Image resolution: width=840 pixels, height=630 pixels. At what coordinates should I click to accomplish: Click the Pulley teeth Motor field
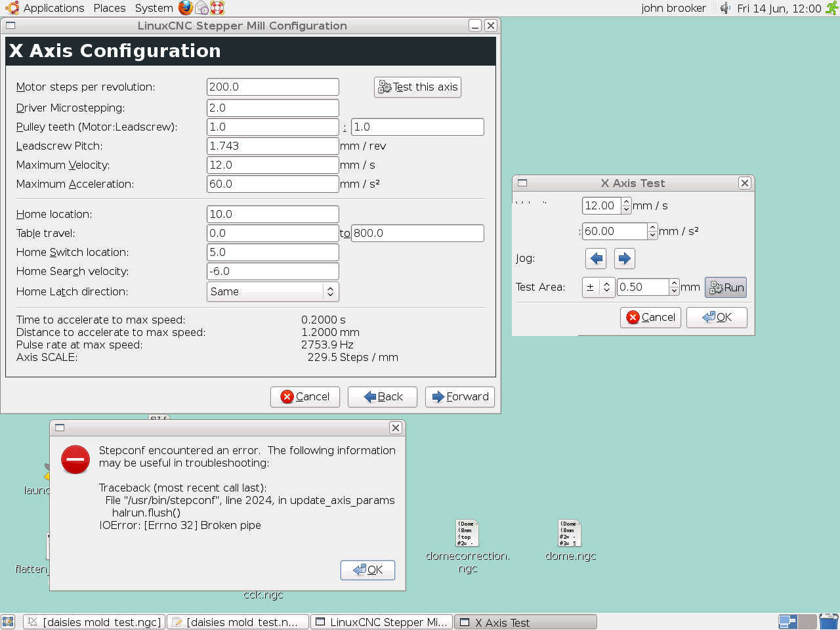coord(273,127)
